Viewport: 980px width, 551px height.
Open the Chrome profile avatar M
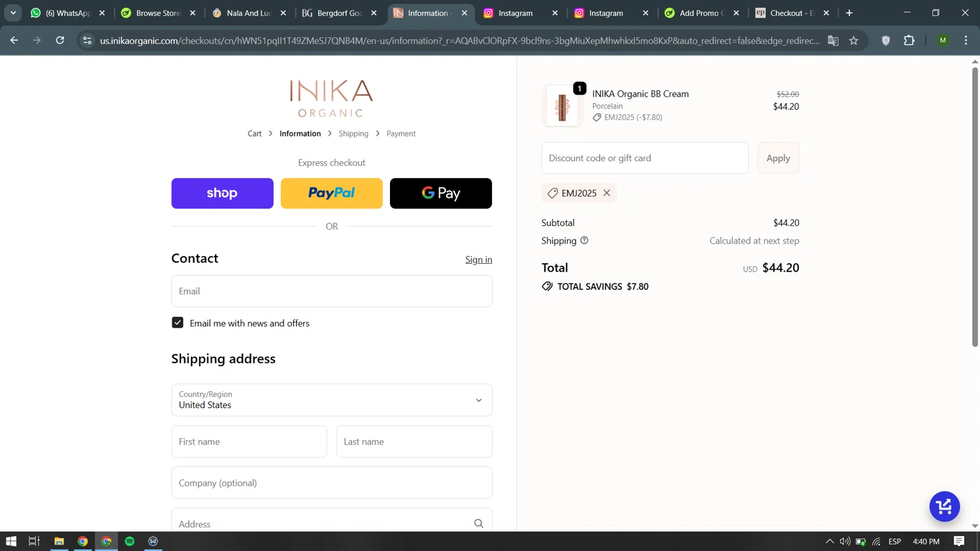point(943,40)
